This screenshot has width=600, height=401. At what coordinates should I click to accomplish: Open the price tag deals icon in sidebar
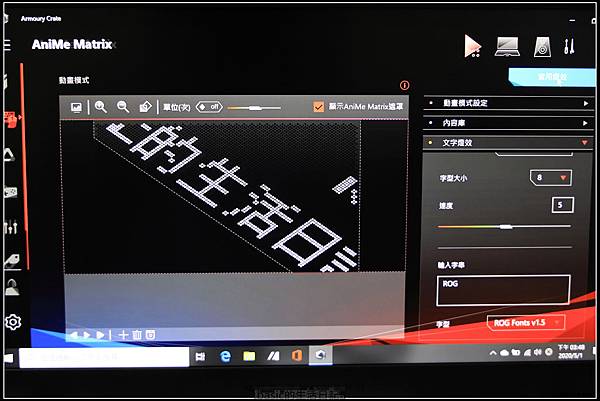[x=12, y=261]
